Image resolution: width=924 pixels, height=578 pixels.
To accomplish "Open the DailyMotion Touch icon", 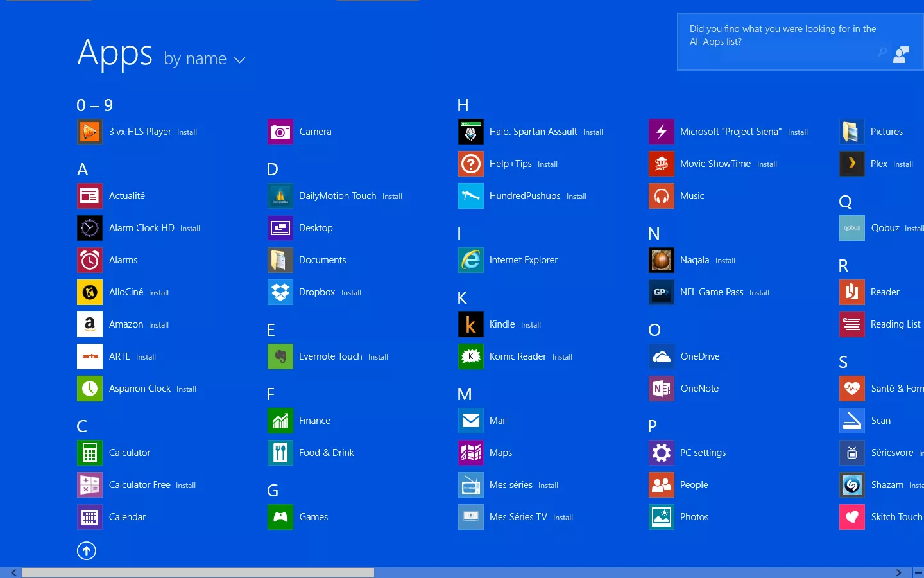I will point(280,196).
